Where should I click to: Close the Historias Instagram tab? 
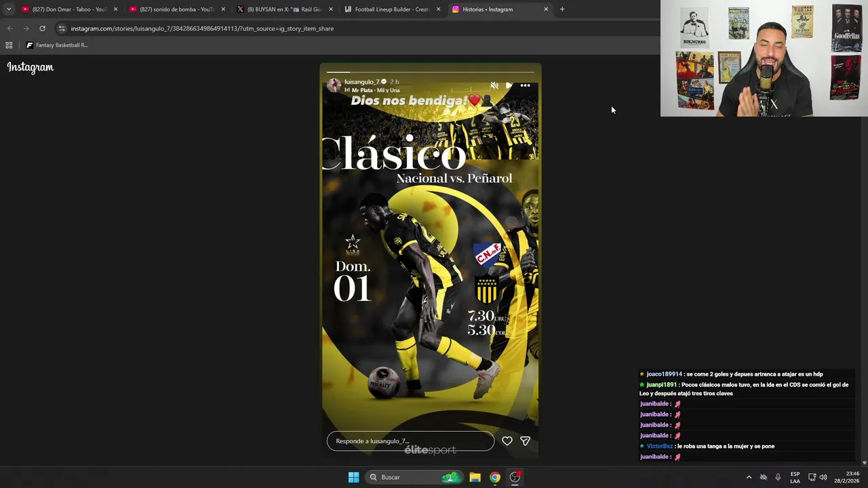click(546, 9)
